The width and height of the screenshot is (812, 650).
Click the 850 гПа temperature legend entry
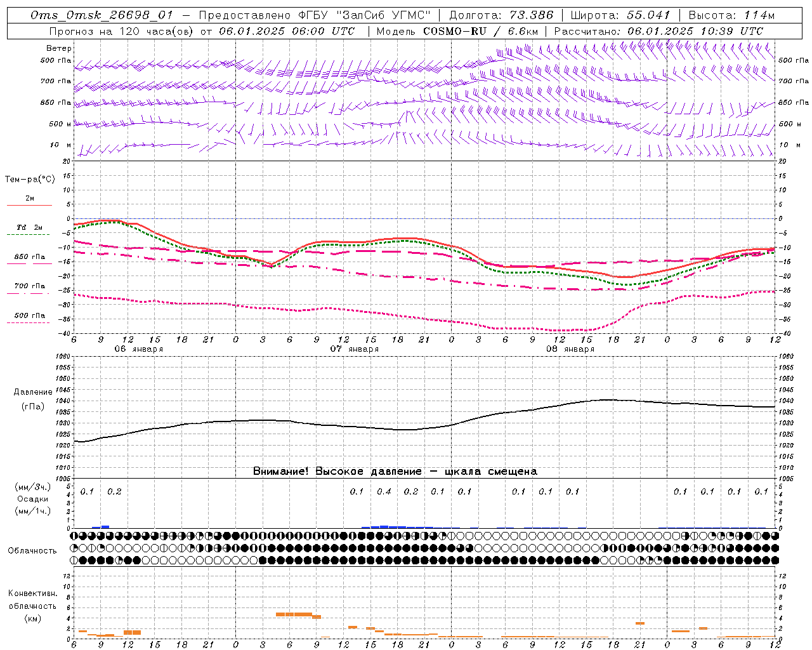click(30, 257)
